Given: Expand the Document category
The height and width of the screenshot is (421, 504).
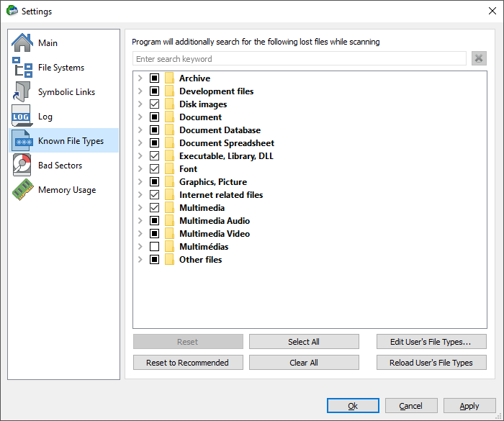Looking at the screenshot, I should click(x=140, y=117).
